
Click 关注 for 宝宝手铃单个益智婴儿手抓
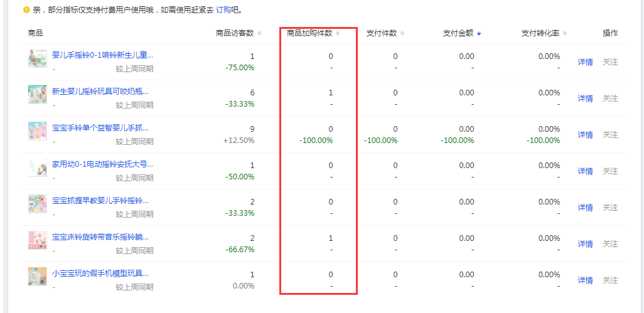[610, 135]
